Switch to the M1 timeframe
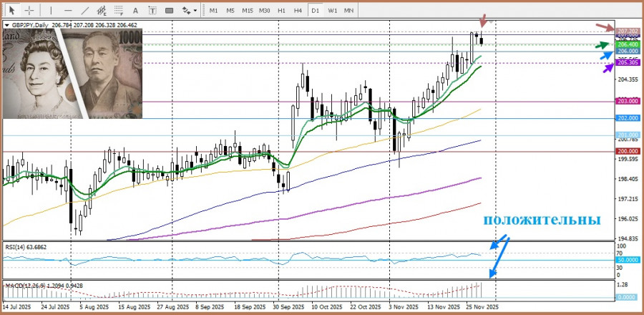Screen dimensions: 644x315 pos(213,11)
